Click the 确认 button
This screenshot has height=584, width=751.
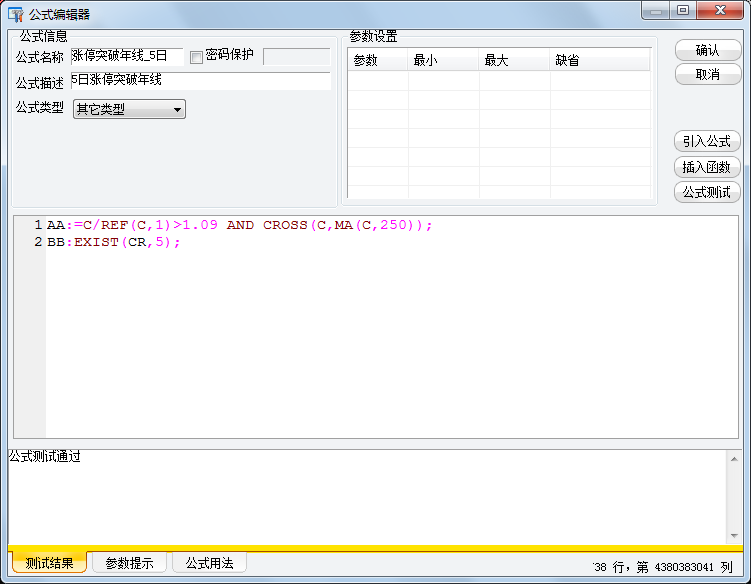[x=707, y=50]
